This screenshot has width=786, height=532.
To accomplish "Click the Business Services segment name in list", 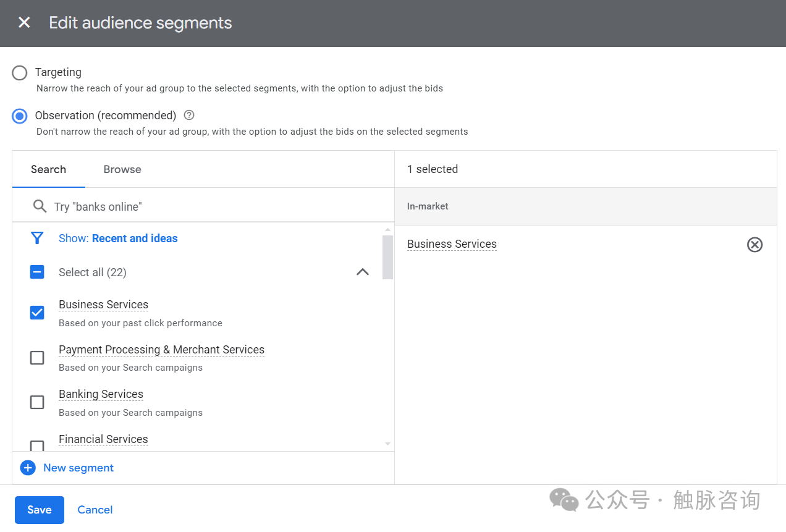I will pos(103,305).
